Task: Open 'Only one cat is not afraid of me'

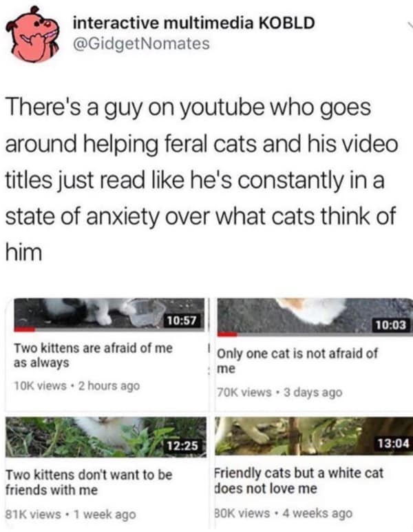Action: [x=297, y=360]
